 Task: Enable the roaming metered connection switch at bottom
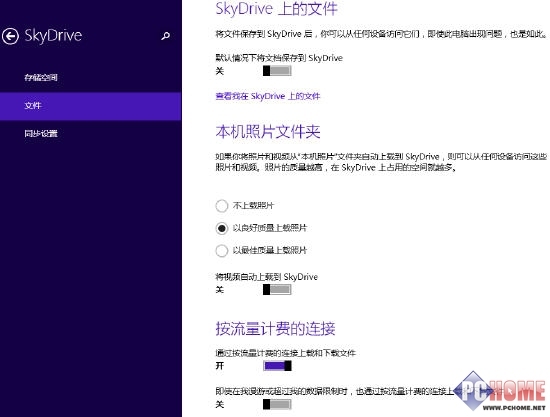coord(277,404)
